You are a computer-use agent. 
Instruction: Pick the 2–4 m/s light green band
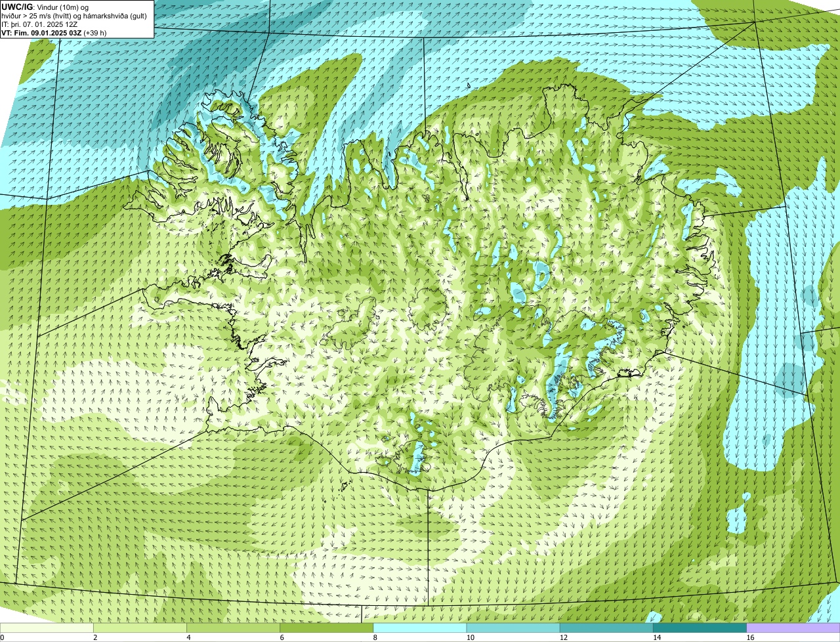coord(140,628)
